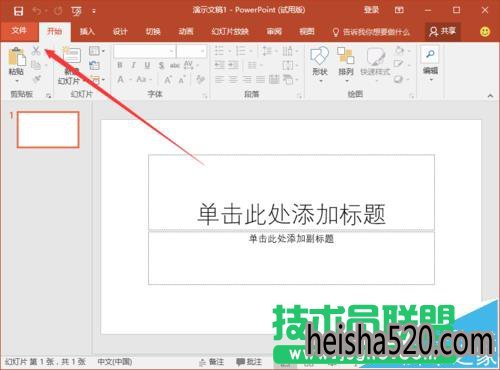Image resolution: width=500 pixels, height=370 pixels.
Task: Click the Change Case Aa button
Action: (x=141, y=80)
